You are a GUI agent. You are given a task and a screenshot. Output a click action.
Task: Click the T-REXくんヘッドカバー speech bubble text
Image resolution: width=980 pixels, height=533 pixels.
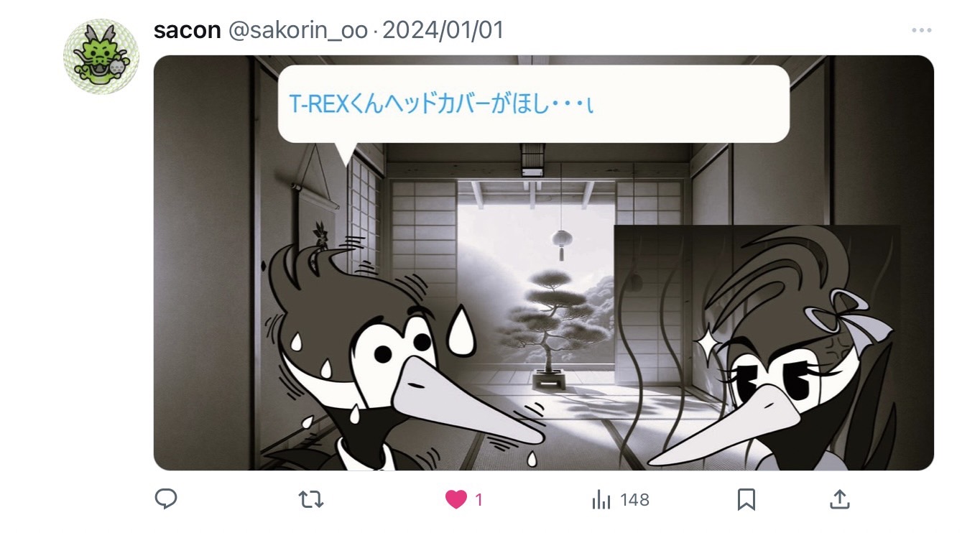(442, 105)
